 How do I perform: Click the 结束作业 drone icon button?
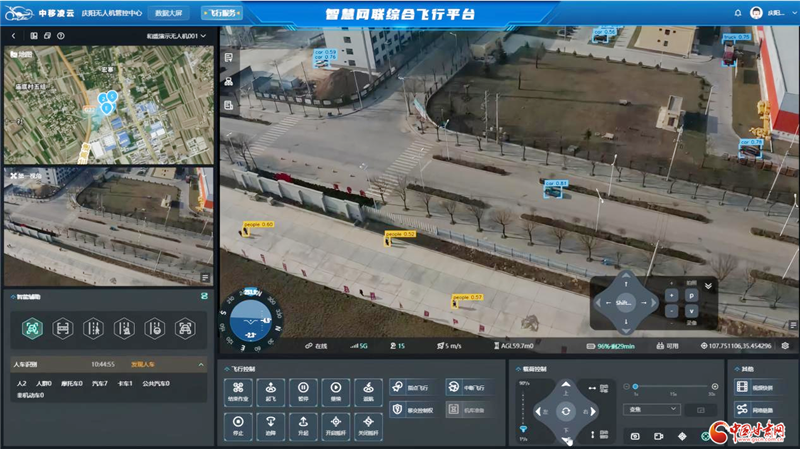coord(238,389)
